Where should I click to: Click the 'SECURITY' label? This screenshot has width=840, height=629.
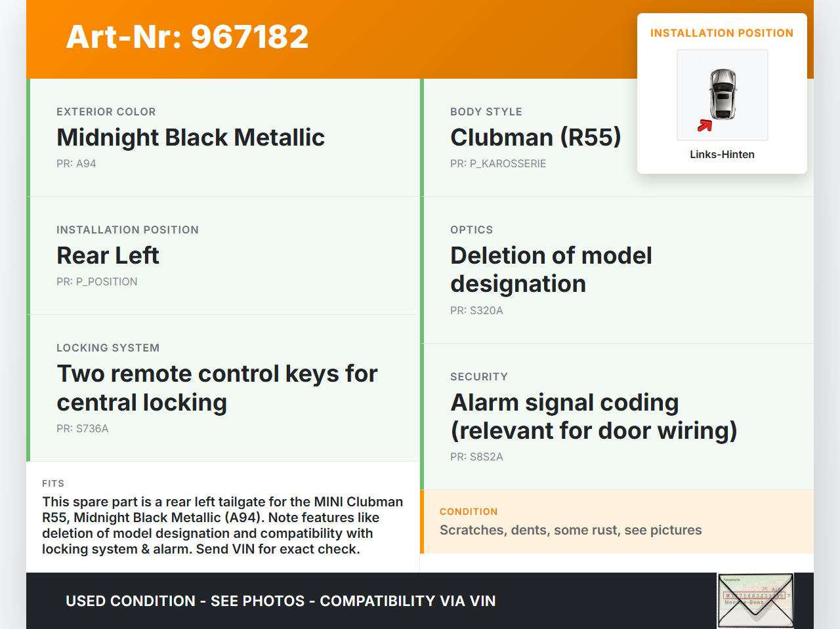coord(479,376)
